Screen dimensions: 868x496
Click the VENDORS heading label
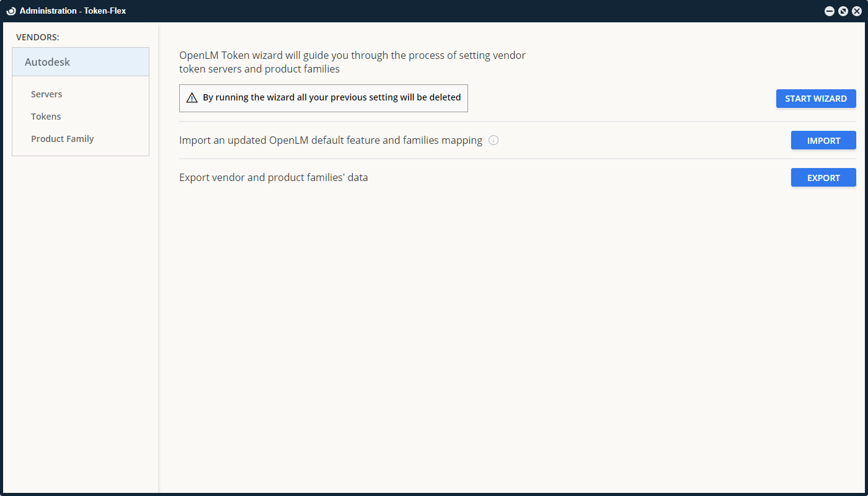(x=37, y=37)
